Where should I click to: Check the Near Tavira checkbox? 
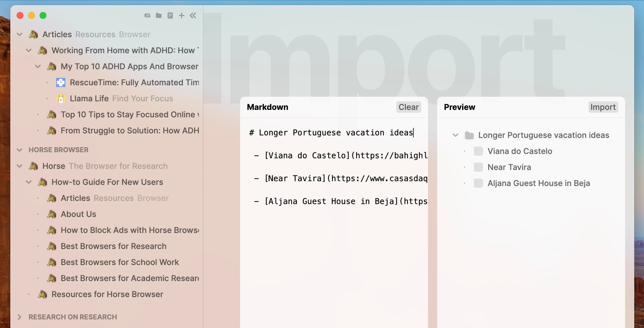pos(478,167)
